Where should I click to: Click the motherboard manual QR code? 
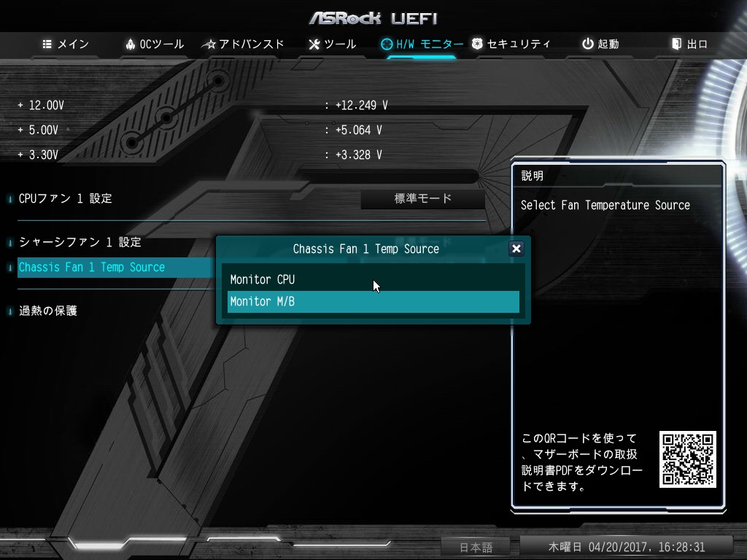click(x=687, y=459)
